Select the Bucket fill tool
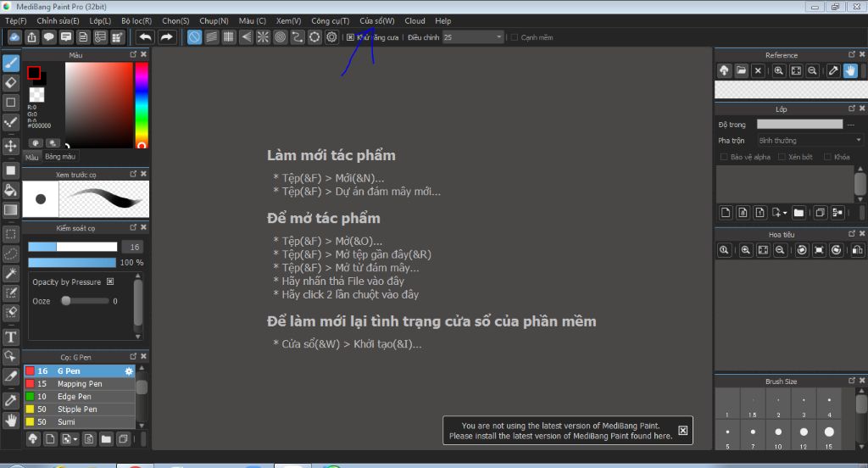This screenshot has width=868, height=468. (x=11, y=191)
